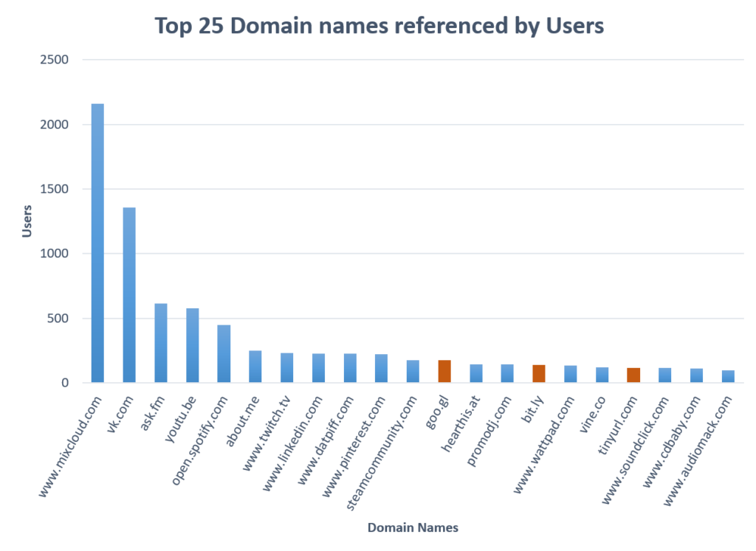
Task: Select the www.datpiff.com bar
Action: 350,368
